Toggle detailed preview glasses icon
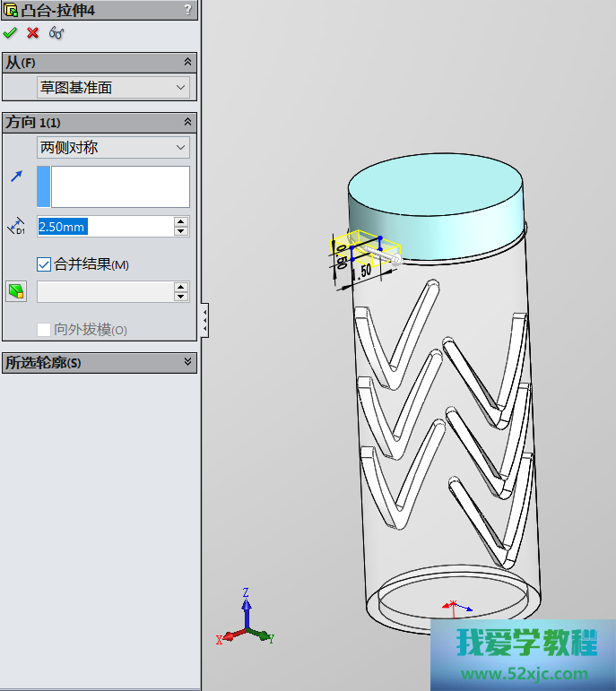This screenshot has width=616, height=691. click(56, 33)
